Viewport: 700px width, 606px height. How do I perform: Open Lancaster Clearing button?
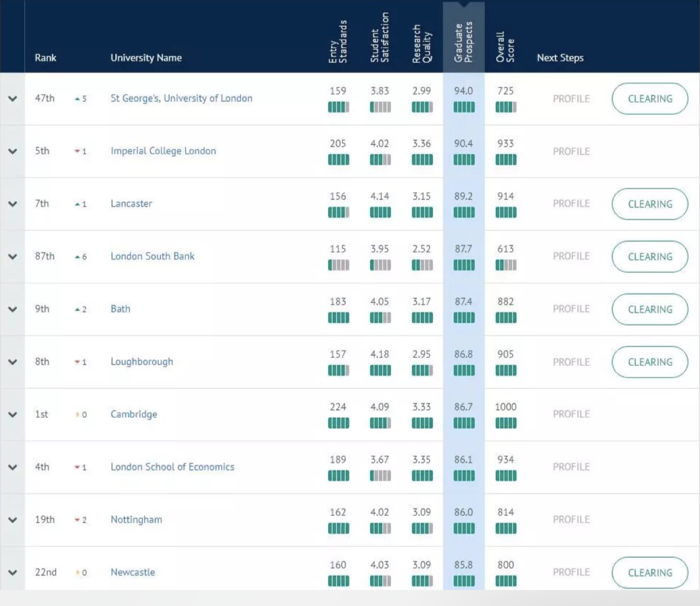[649, 204]
